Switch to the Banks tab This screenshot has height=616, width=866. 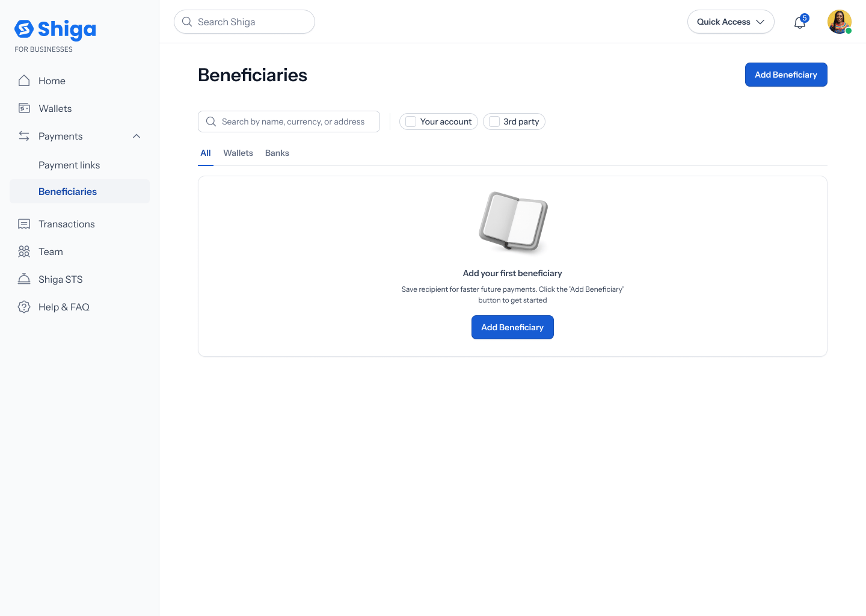(277, 153)
